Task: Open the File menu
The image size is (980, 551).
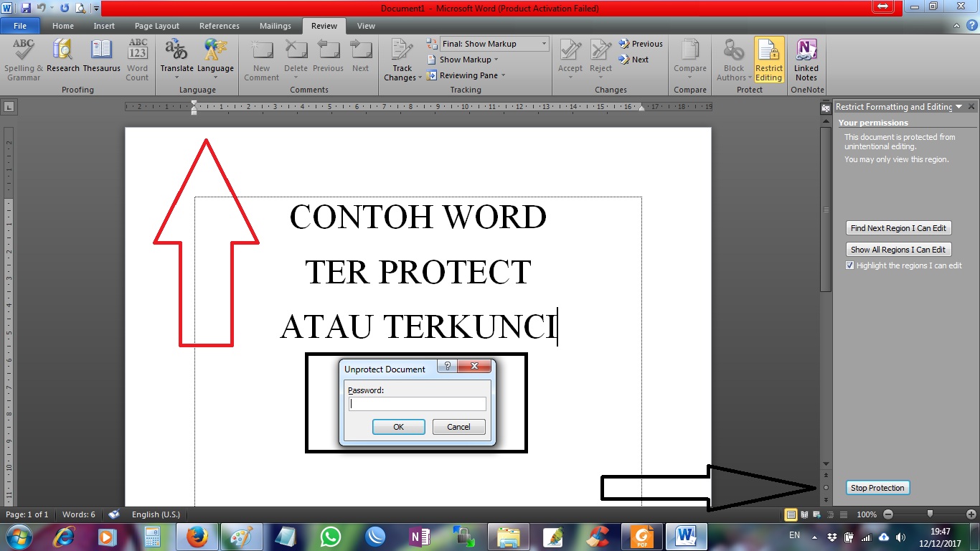Action: [x=20, y=25]
